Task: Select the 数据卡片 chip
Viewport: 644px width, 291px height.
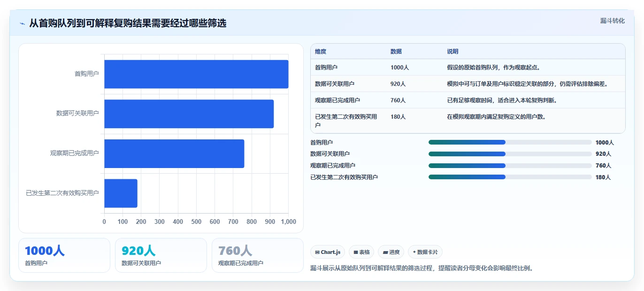Action: 425,252
